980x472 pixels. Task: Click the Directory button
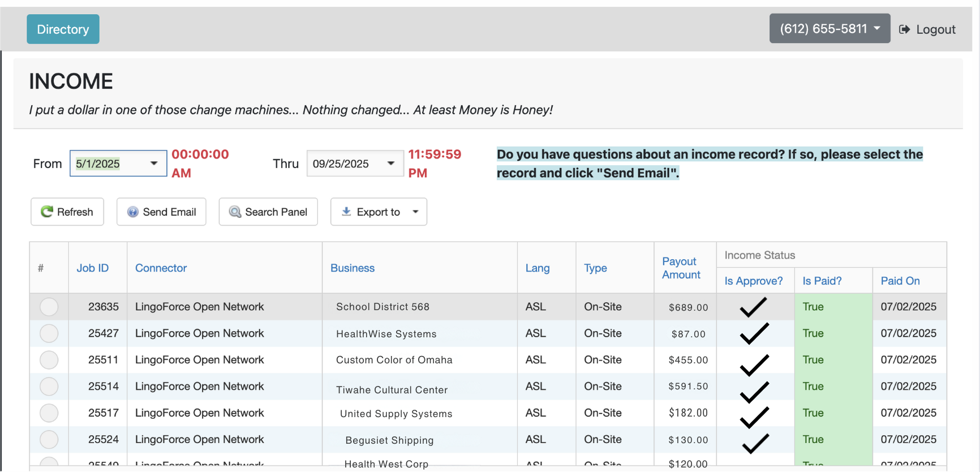point(63,29)
